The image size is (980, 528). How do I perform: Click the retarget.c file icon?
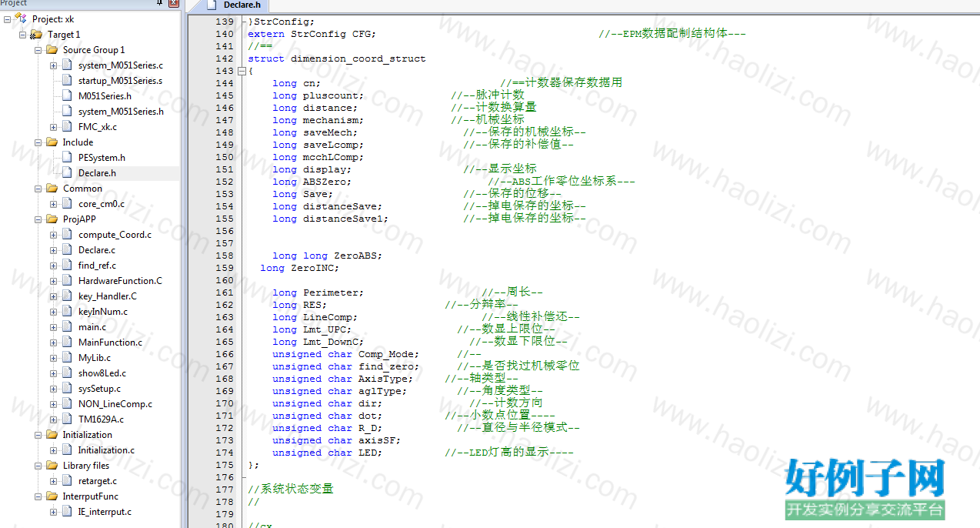(x=68, y=481)
